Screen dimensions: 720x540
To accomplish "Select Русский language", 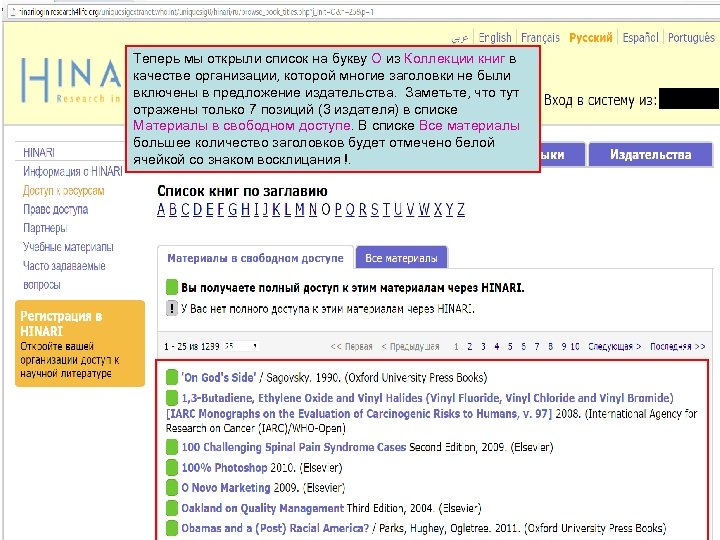I will (591, 38).
